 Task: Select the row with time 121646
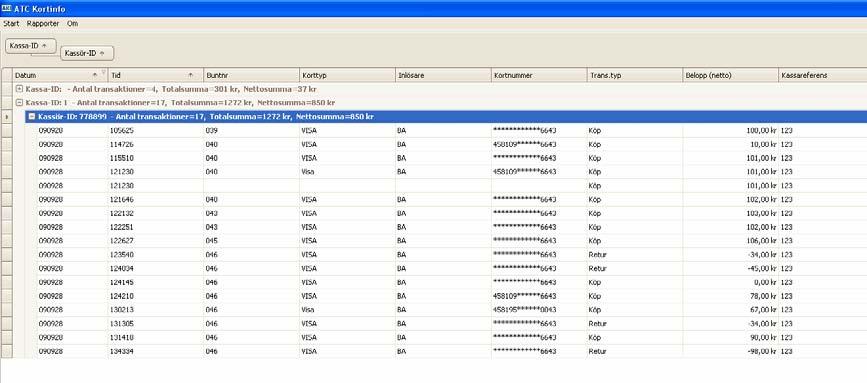[452, 200]
